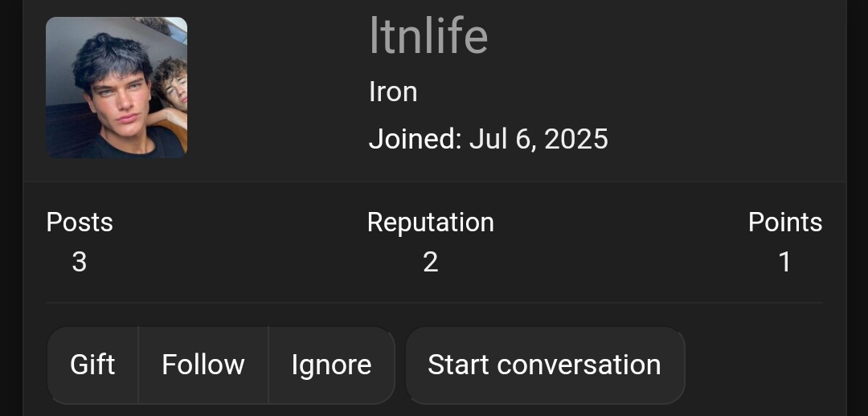Click the curly-haired person in the avatar
The height and width of the screenshot is (416, 868).
click(170, 88)
